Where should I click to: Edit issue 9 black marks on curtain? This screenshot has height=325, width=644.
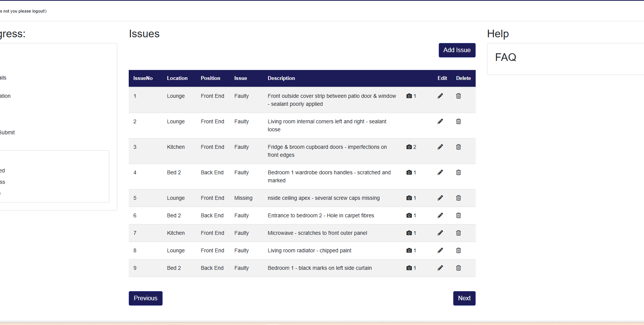(x=440, y=268)
